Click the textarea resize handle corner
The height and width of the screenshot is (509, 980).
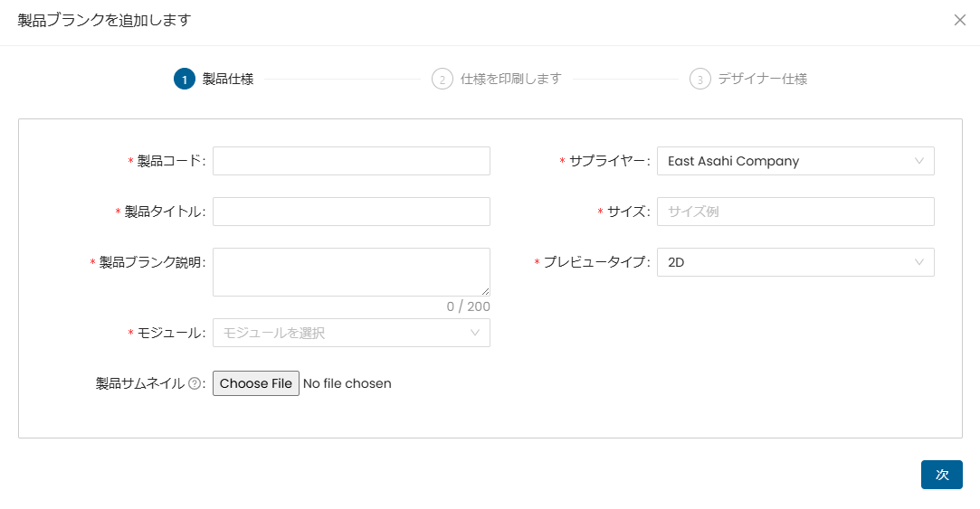486,292
